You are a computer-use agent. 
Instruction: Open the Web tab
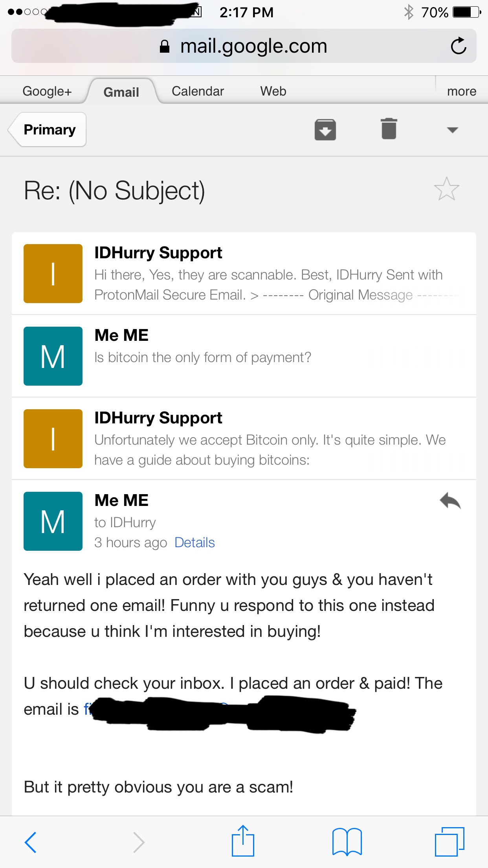273,91
